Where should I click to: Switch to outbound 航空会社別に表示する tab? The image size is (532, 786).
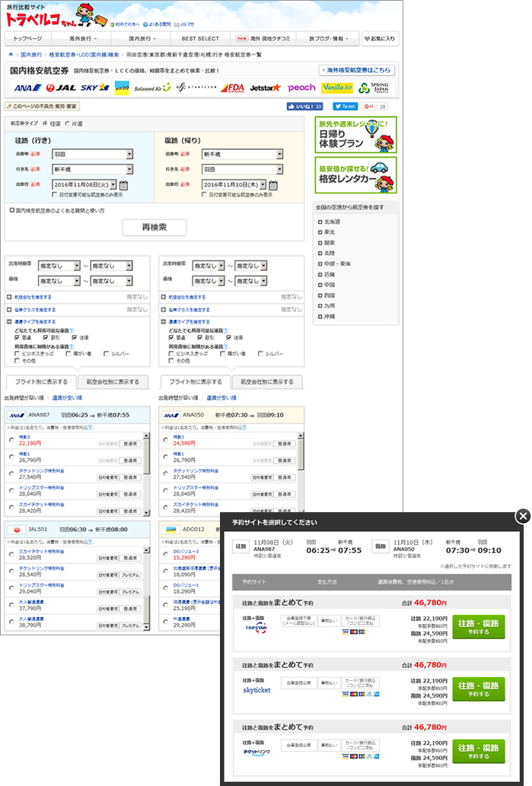(x=112, y=382)
